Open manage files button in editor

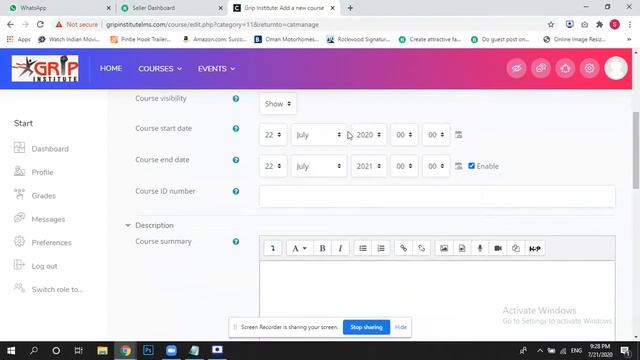(x=516, y=248)
